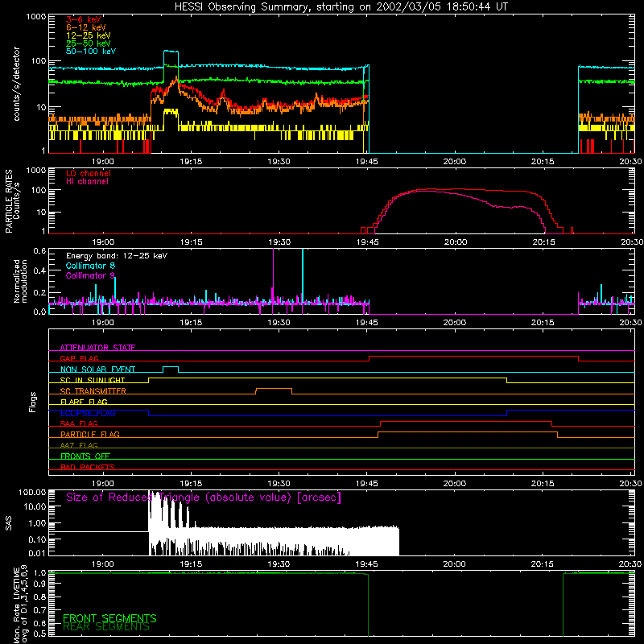
Task: Select the HI channel legend label
Action: 88,181
